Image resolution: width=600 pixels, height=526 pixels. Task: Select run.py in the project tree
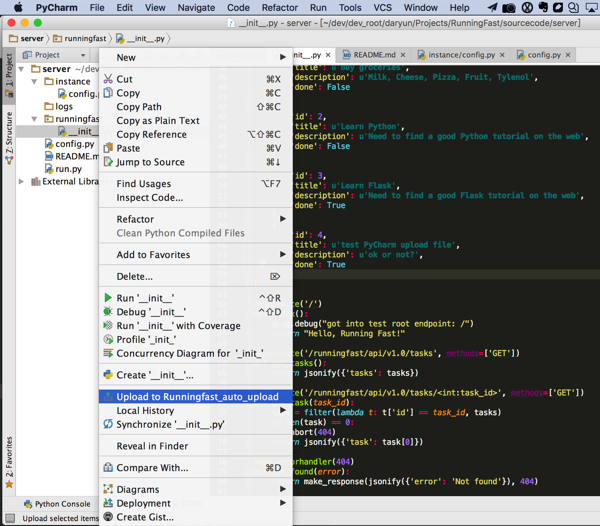[x=68, y=169]
